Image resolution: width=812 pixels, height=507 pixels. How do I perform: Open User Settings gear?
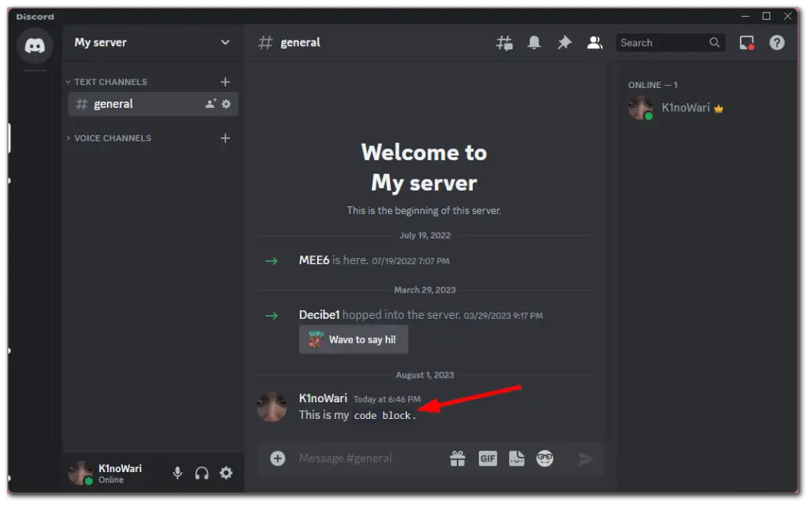click(x=226, y=473)
